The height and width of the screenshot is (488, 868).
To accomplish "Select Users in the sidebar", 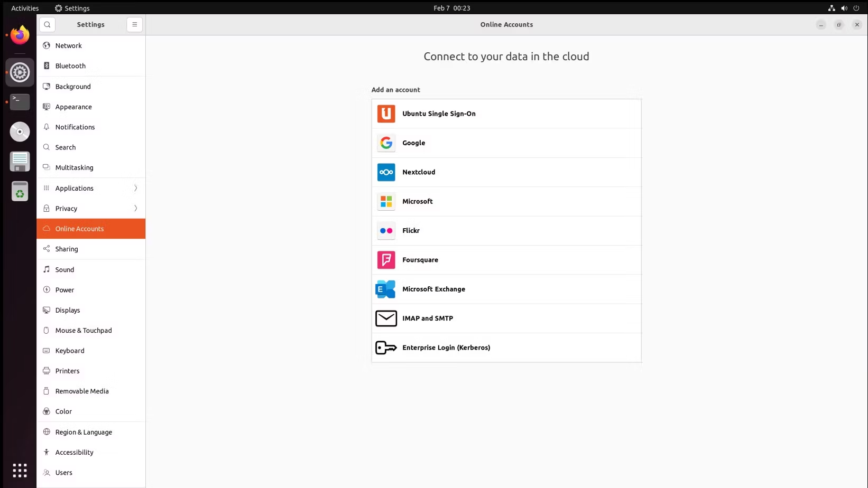I will (91, 473).
